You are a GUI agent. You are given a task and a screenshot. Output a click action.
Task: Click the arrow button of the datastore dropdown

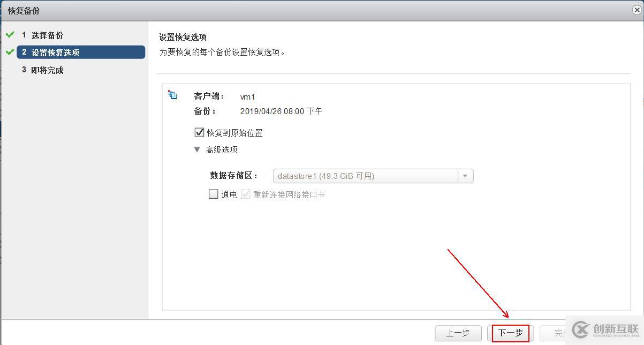pyautogui.click(x=465, y=176)
